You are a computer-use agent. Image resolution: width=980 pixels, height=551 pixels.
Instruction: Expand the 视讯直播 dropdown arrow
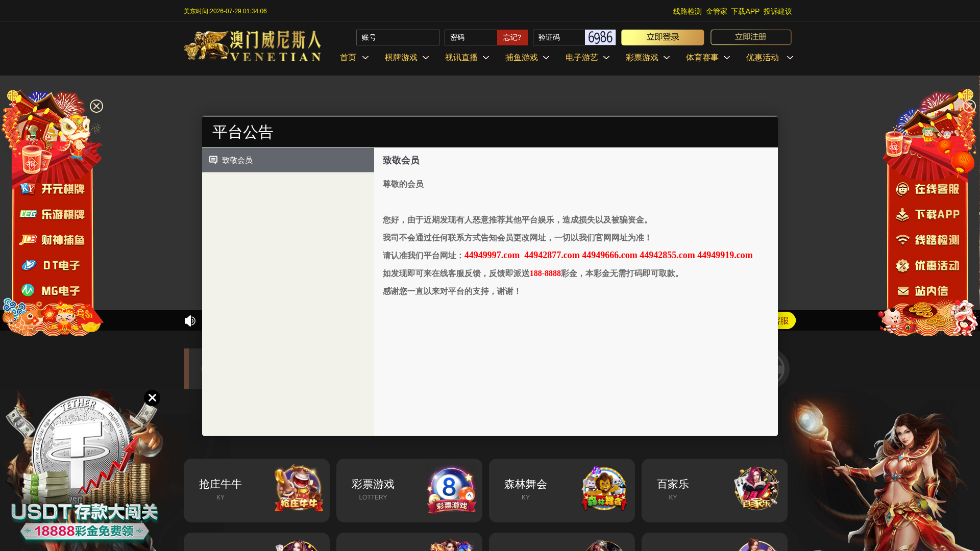coord(486,58)
